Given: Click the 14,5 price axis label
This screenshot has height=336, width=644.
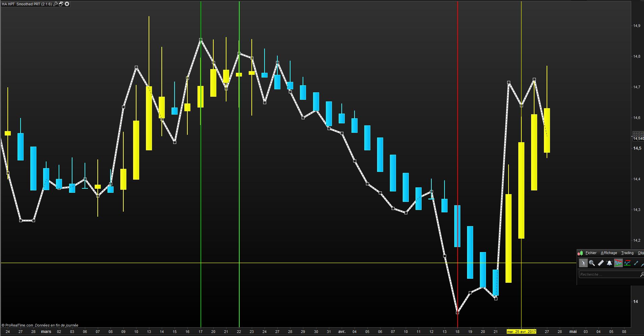Looking at the screenshot, I should point(637,148).
